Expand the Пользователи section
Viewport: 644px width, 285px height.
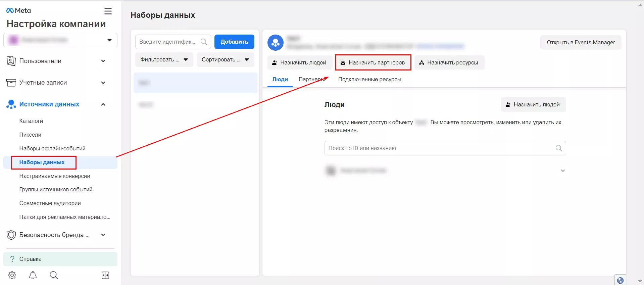click(103, 61)
